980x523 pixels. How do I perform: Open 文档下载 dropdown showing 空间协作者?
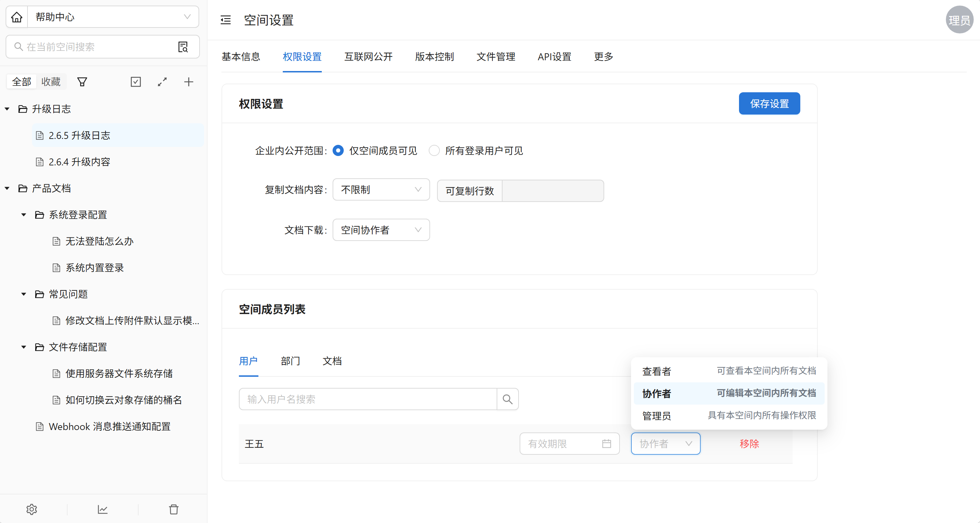381,230
